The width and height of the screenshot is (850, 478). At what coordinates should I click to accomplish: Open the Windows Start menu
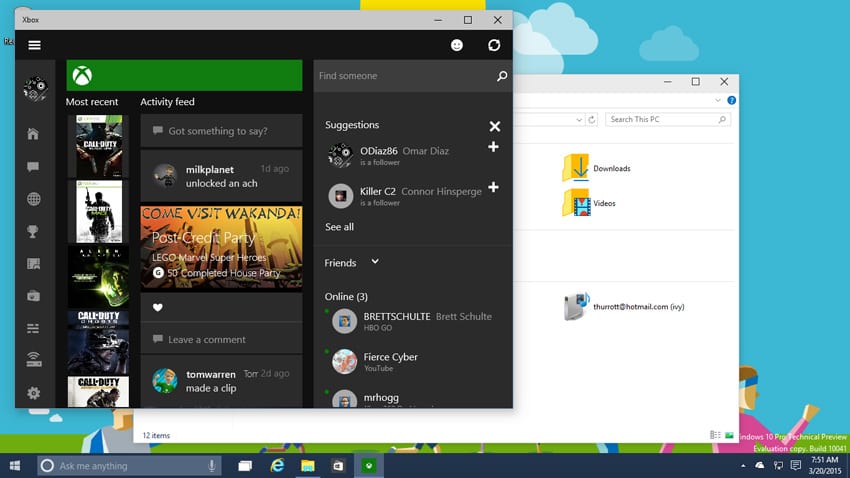pyautogui.click(x=15, y=466)
